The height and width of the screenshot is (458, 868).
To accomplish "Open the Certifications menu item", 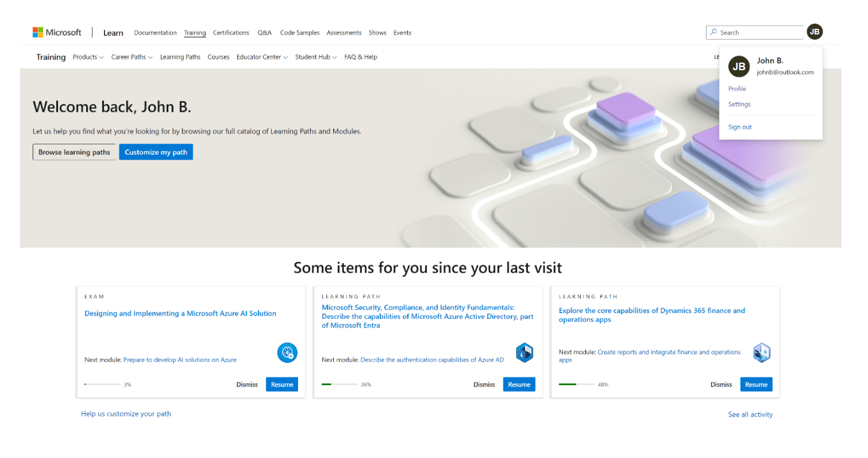I will point(230,33).
